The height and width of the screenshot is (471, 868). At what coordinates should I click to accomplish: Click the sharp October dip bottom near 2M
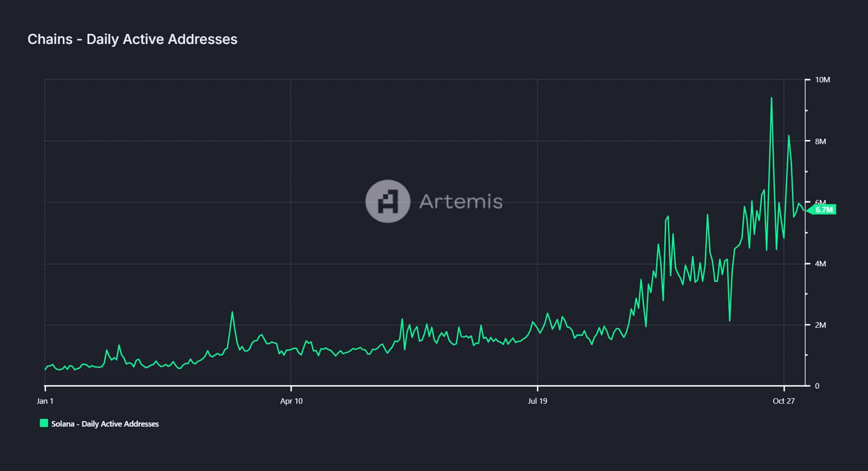(x=729, y=320)
